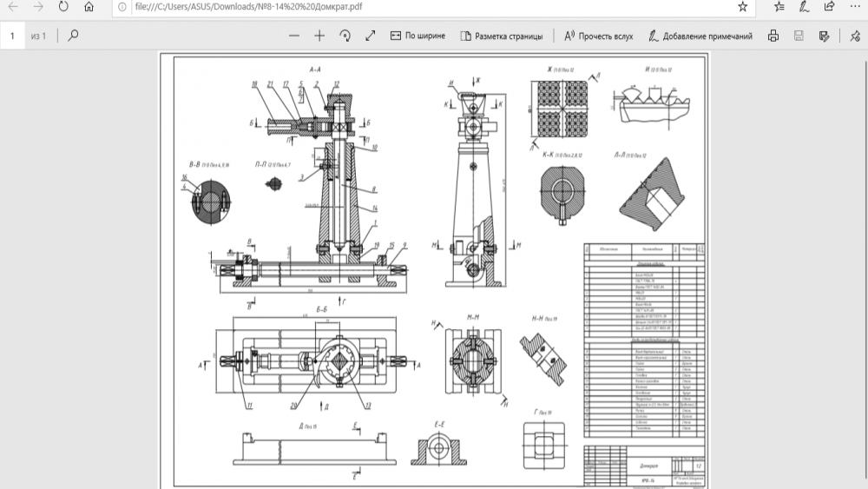Image resolution: width=868 pixels, height=489 pixels.
Task: Save a copy with Save As icon
Action: (823, 36)
